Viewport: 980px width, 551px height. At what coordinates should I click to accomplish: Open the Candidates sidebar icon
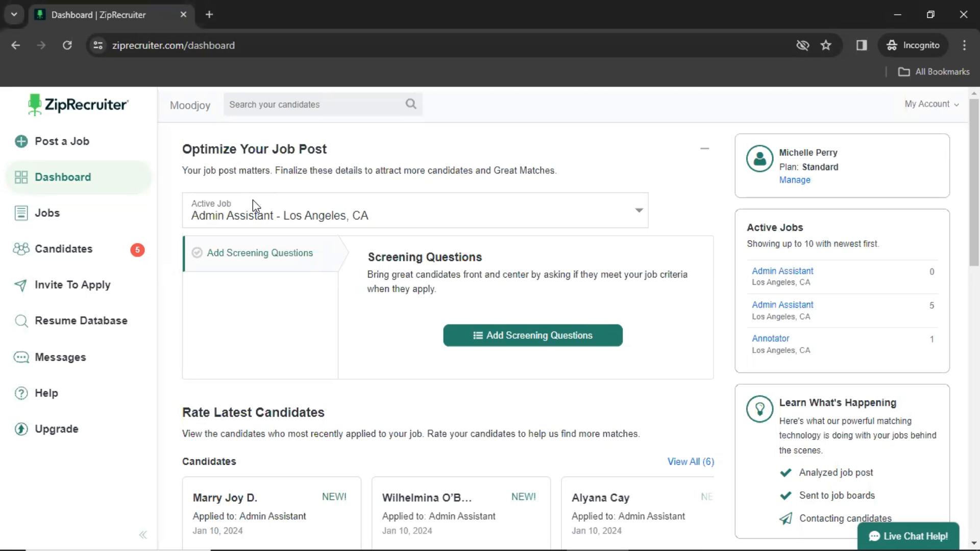(21, 249)
